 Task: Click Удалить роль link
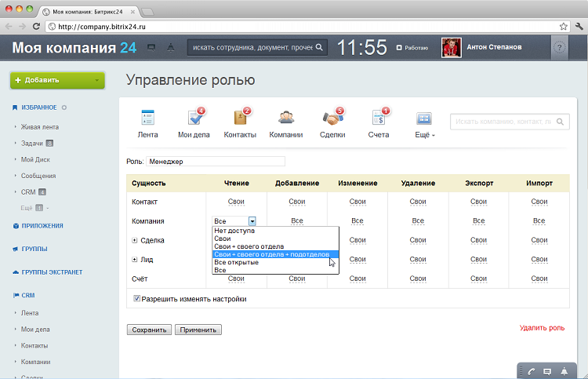pyautogui.click(x=542, y=328)
